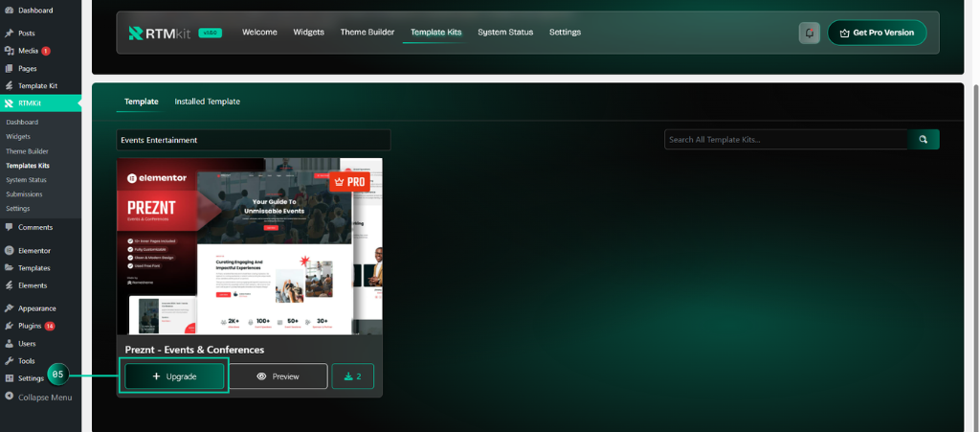Click the Preznt template kit thumbnail
This screenshot has height=432, width=980.
pyautogui.click(x=250, y=246)
